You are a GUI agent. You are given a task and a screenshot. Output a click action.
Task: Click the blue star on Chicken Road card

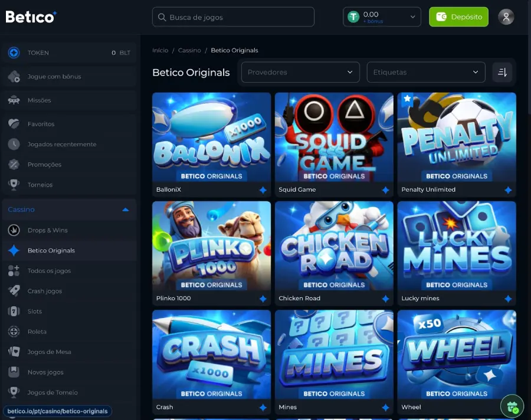pos(385,298)
